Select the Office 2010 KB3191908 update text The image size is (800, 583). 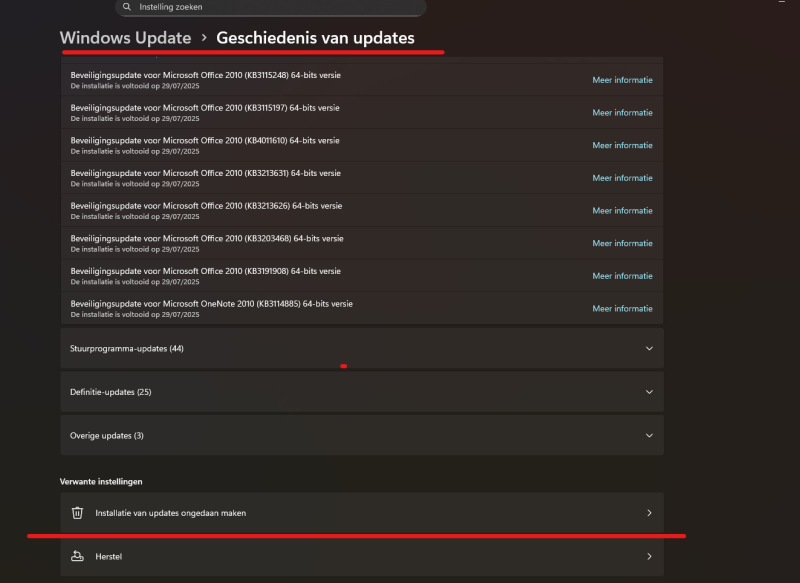(x=205, y=271)
